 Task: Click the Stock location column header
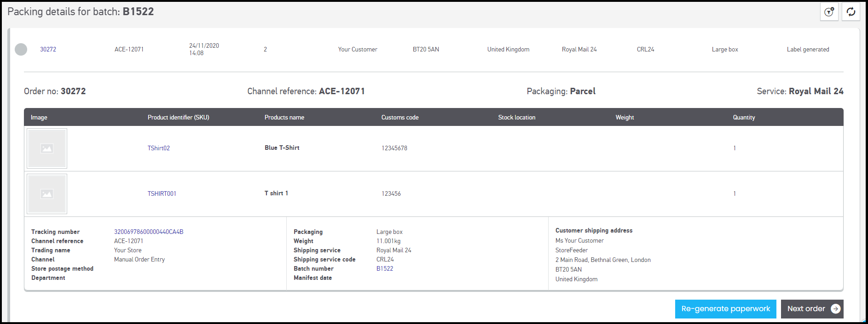pyautogui.click(x=516, y=117)
